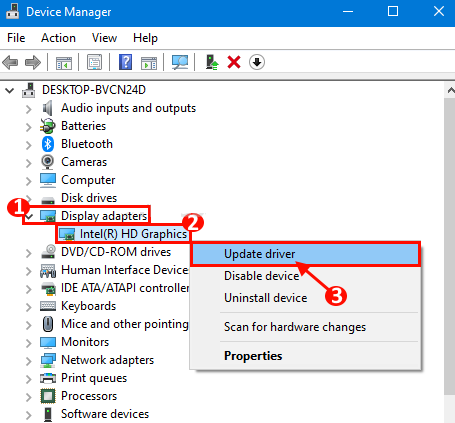Open the Help menu

145,38
